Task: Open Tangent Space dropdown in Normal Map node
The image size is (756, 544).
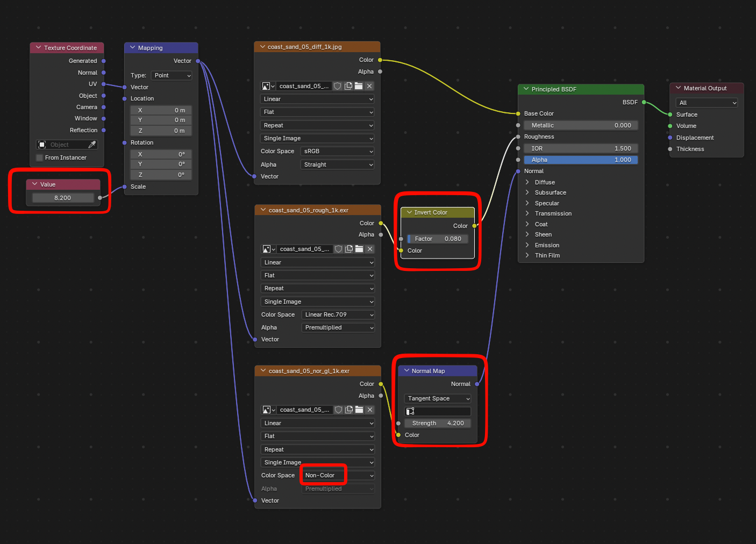Action: pos(438,398)
